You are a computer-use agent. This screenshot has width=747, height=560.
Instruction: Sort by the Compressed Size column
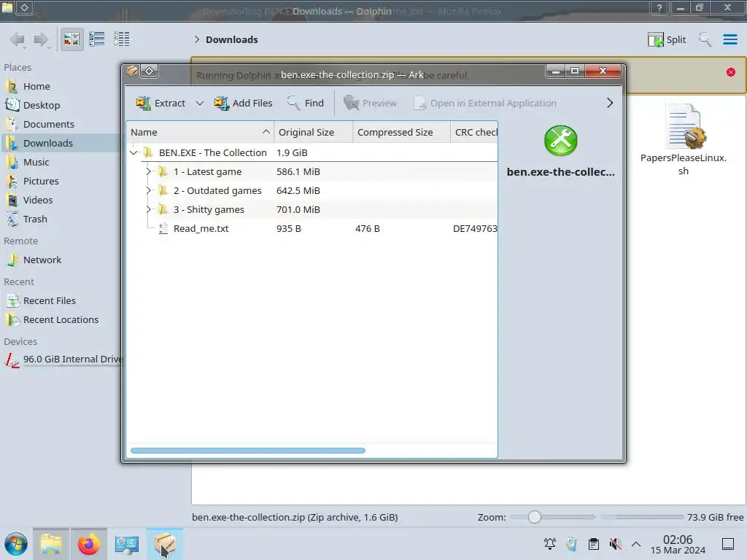click(x=401, y=133)
